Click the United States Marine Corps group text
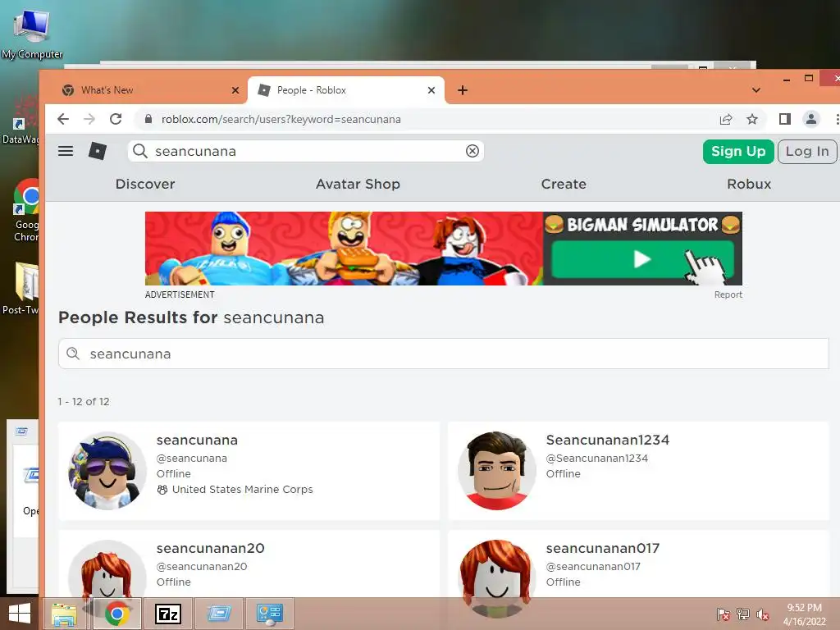This screenshot has height=630, width=840. (x=242, y=489)
